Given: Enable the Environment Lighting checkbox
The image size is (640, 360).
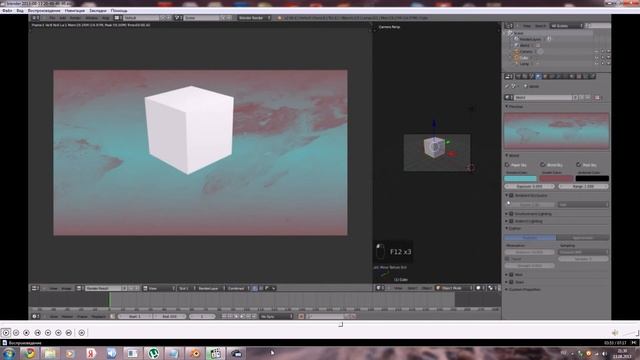Looking at the screenshot, I should click(511, 214).
